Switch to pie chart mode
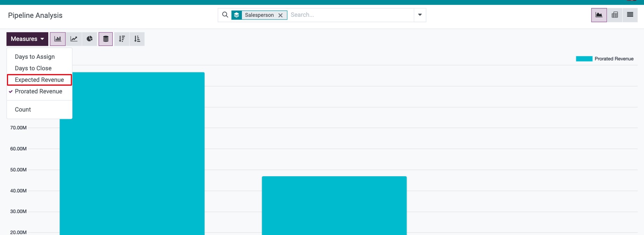 90,39
